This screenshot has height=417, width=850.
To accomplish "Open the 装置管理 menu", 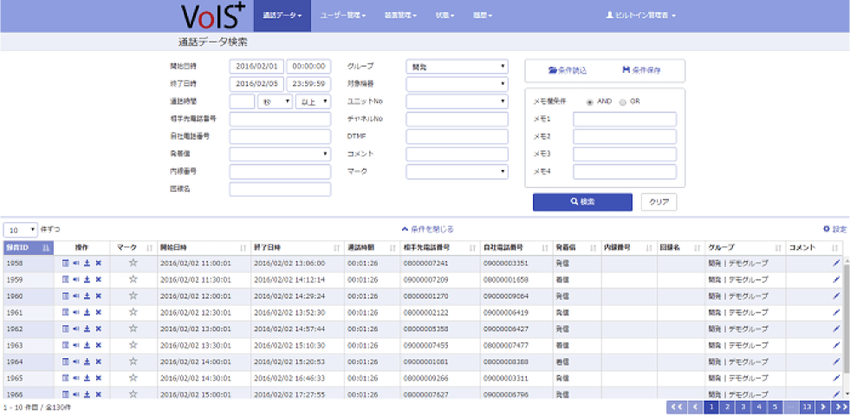I will tap(400, 16).
